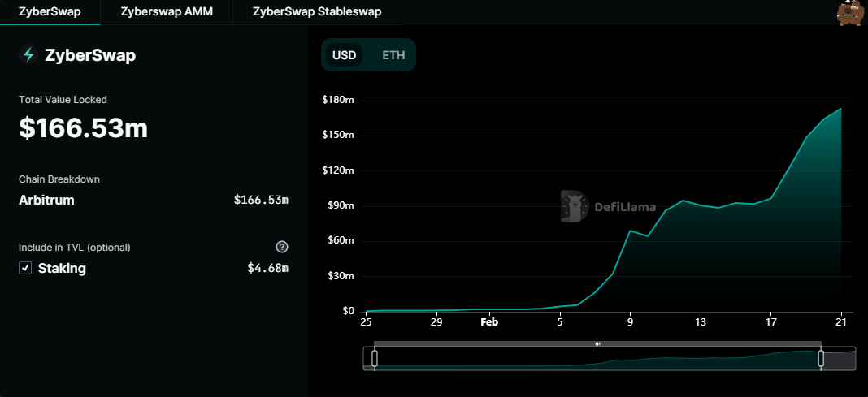Uncheck the Staking checkbox

click(x=25, y=268)
